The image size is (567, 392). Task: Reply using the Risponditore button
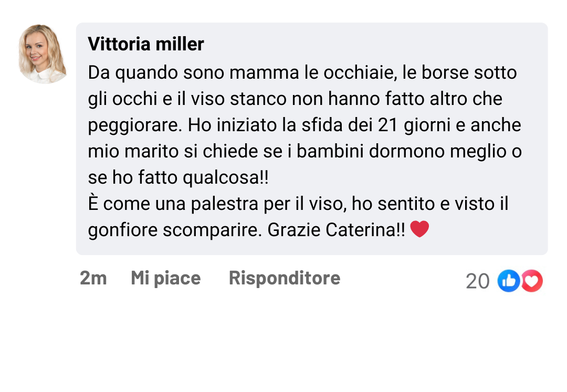(x=284, y=278)
